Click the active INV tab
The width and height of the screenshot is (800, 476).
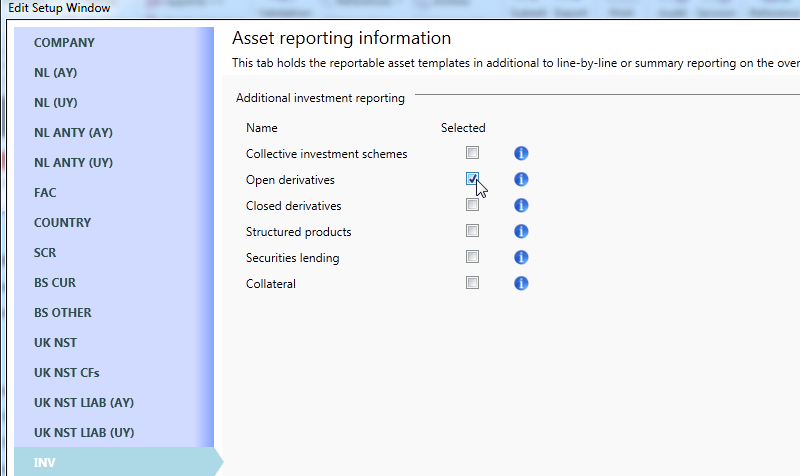pos(117,462)
